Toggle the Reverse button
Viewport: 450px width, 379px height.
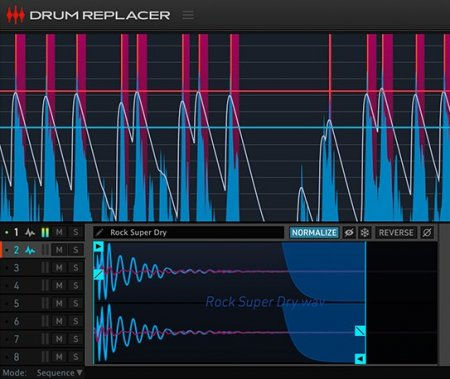click(x=396, y=232)
